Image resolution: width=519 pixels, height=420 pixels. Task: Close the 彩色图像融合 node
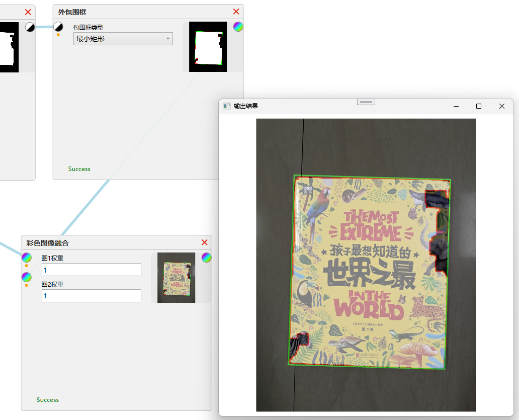point(205,242)
